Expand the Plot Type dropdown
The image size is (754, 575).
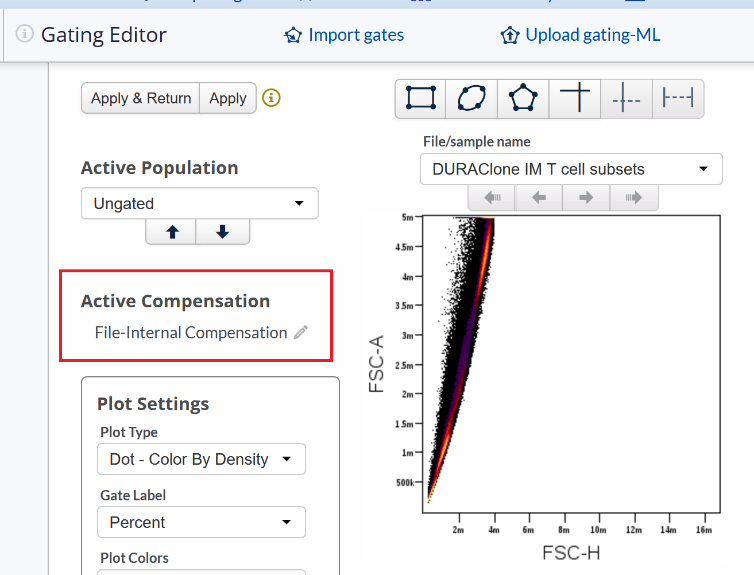click(x=201, y=459)
